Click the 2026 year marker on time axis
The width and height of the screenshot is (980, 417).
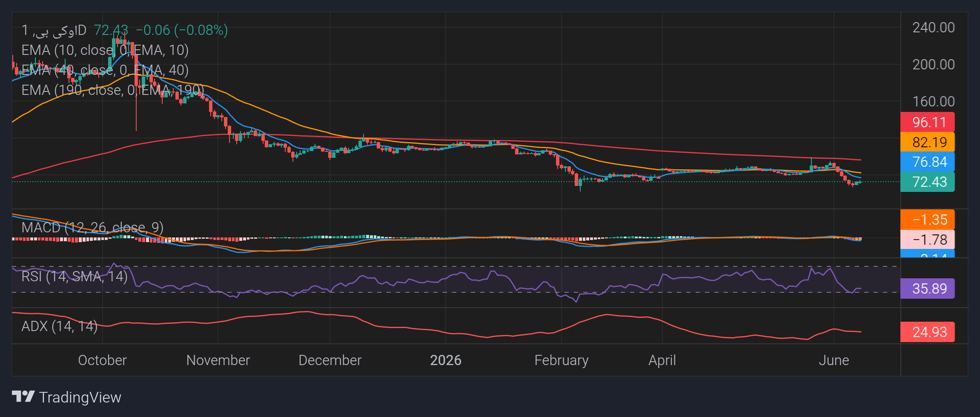pyautogui.click(x=446, y=360)
